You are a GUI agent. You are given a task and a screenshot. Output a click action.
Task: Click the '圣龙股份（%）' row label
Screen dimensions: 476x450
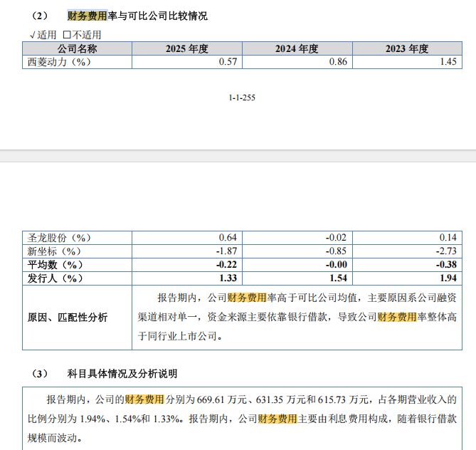pos(59,238)
